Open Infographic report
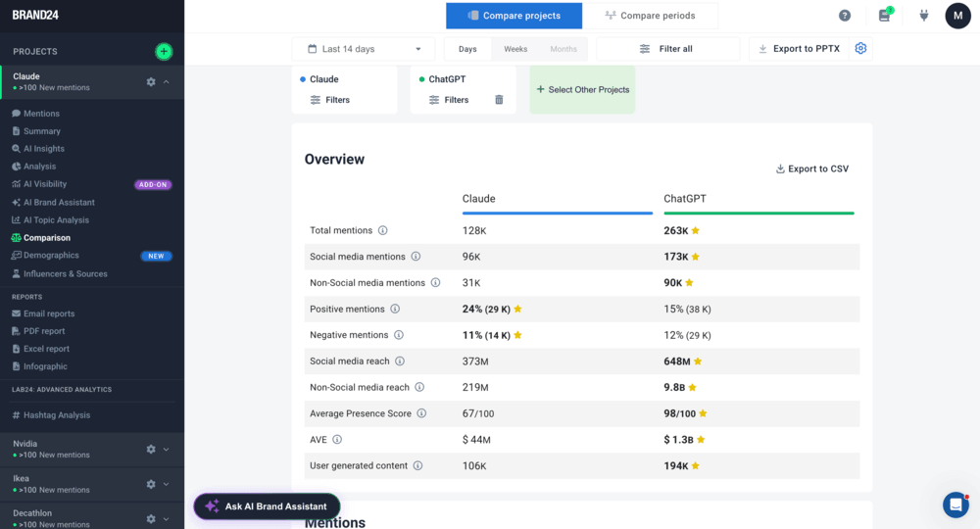 [45, 366]
